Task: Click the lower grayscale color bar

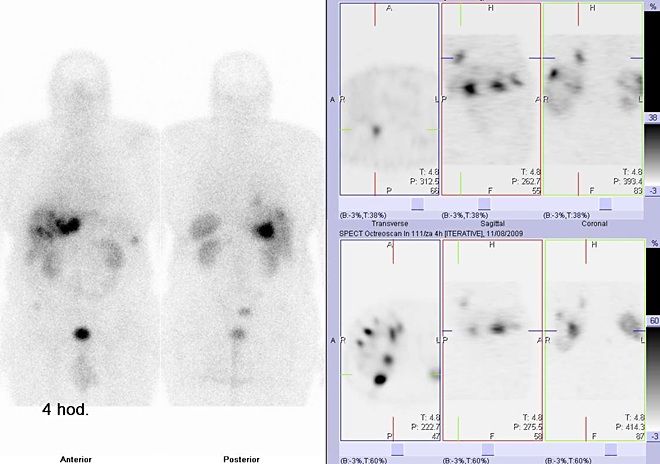Action: point(651,380)
